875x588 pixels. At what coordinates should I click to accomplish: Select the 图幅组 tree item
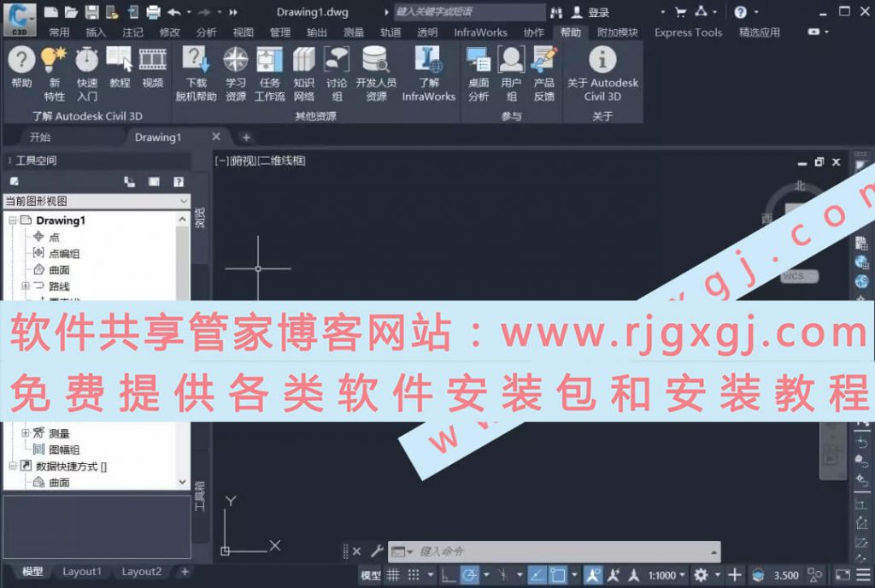click(x=64, y=450)
